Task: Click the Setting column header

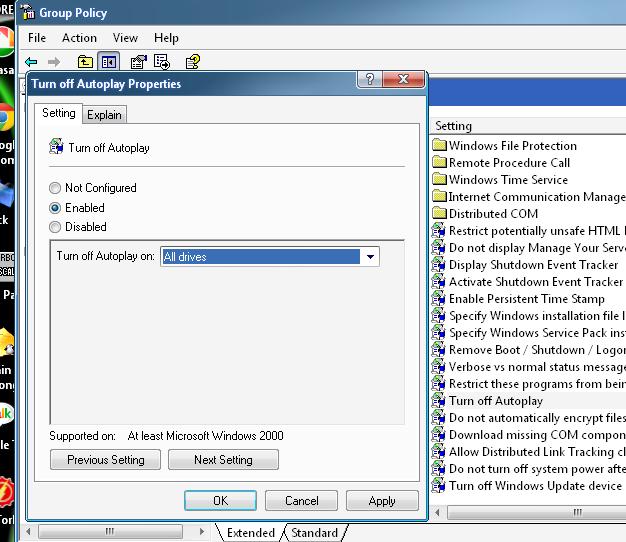Action: 528,126
